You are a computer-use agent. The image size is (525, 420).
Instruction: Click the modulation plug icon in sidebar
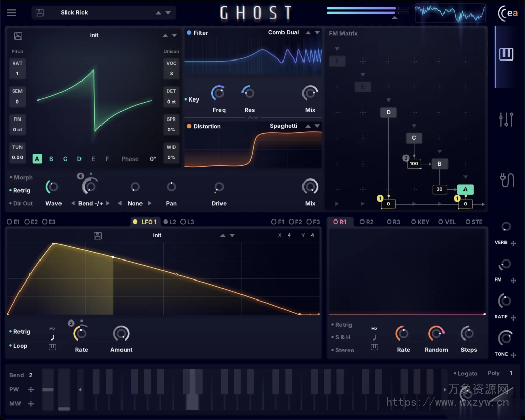pyautogui.click(x=506, y=179)
